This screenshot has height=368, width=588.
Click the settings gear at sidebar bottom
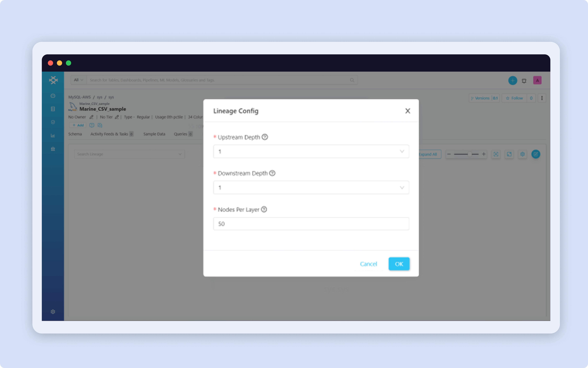click(x=53, y=312)
